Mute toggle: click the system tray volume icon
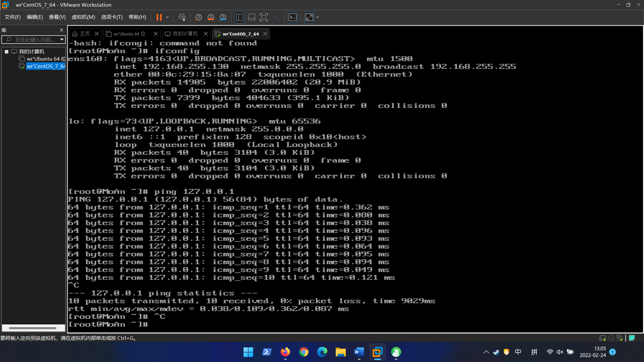 pos(560,352)
